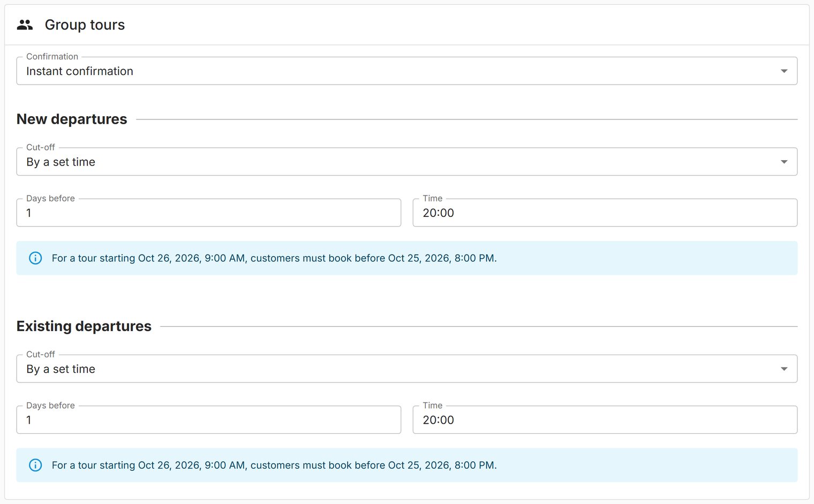Image resolution: width=814 pixels, height=504 pixels.
Task: Focus Existing departures Days before field
Action: 209,419
